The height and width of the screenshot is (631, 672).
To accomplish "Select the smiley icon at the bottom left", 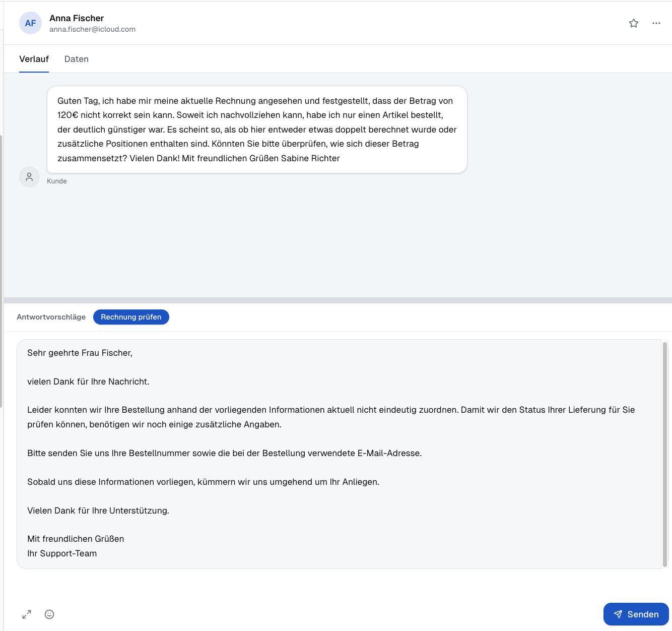I will [49, 614].
